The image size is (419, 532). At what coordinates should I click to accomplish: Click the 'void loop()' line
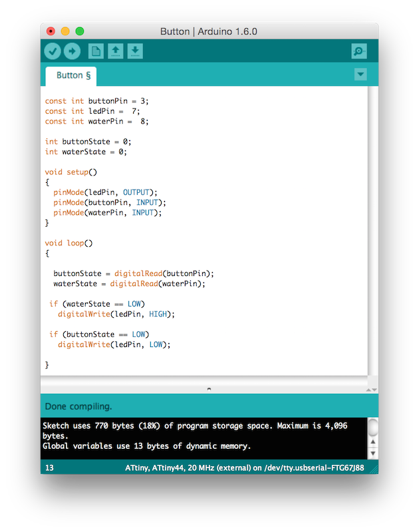[x=69, y=243]
